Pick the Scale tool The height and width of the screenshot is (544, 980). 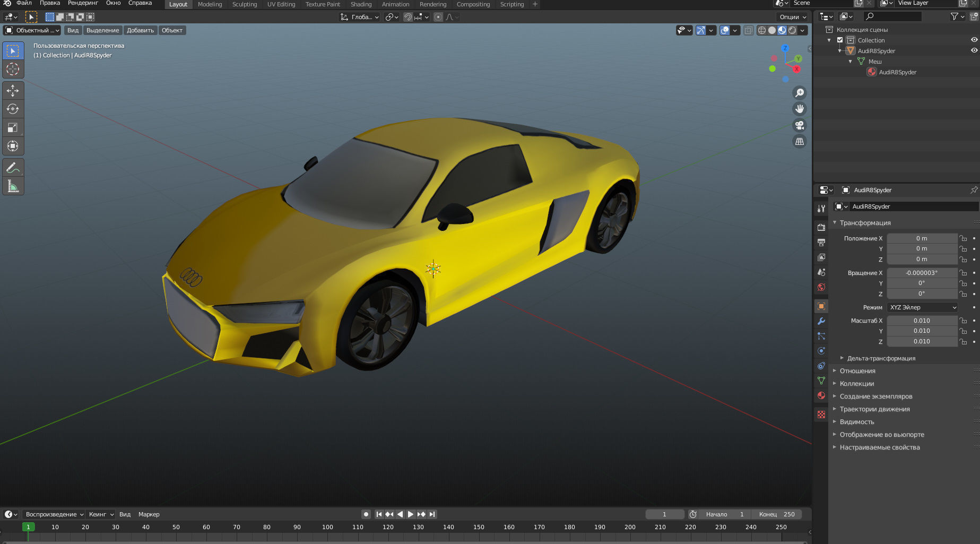(13, 127)
